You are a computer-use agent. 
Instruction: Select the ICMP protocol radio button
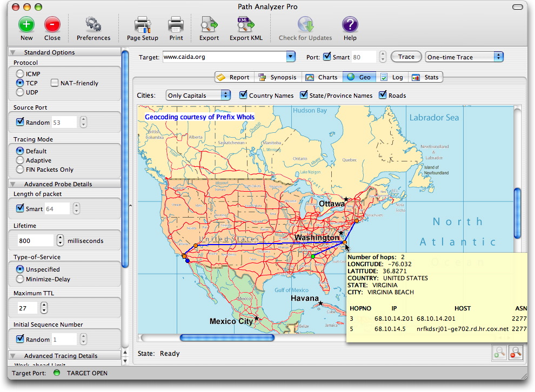click(x=20, y=73)
